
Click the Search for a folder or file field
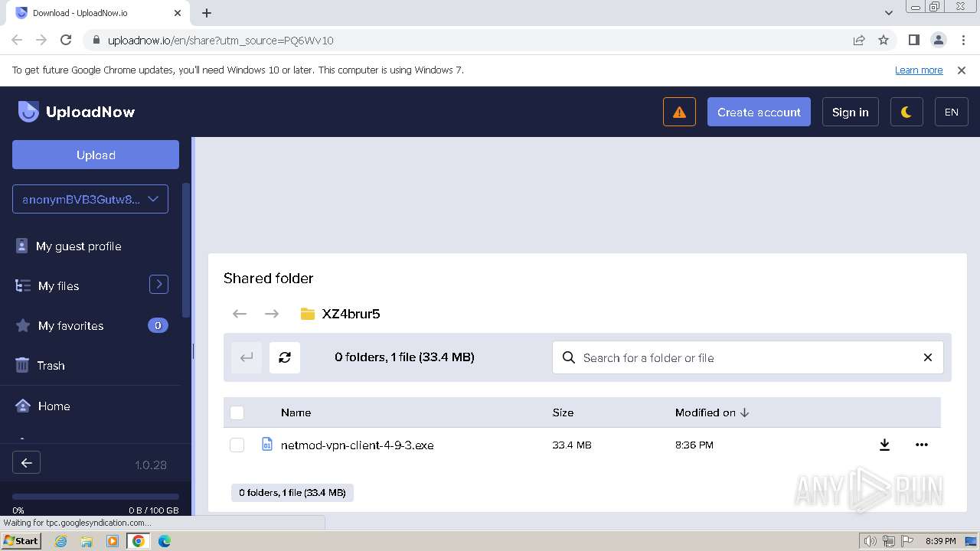coord(747,357)
